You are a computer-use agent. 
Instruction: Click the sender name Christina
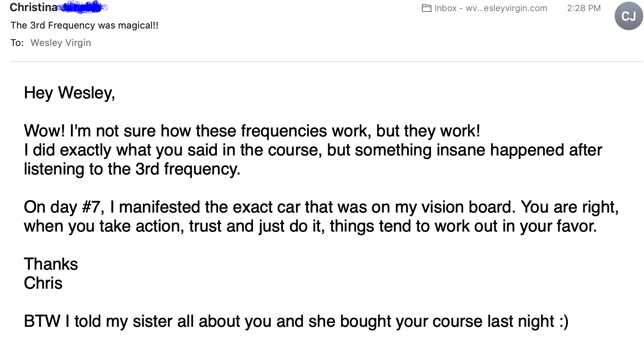tap(34, 7)
